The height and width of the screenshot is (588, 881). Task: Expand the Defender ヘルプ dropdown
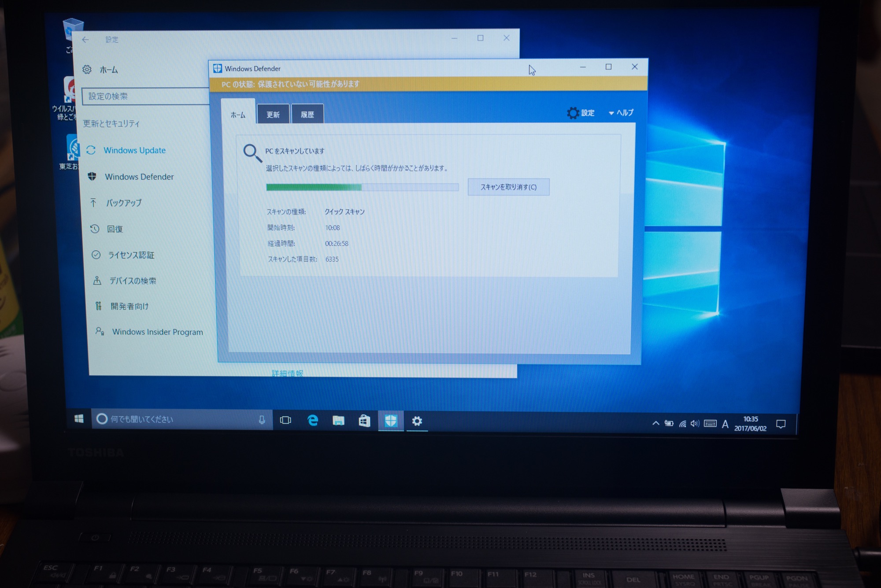pos(621,113)
